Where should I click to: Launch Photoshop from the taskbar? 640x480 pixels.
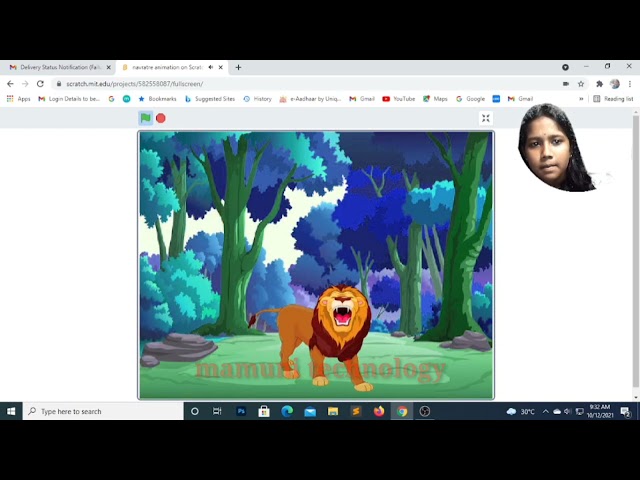pyautogui.click(x=241, y=411)
